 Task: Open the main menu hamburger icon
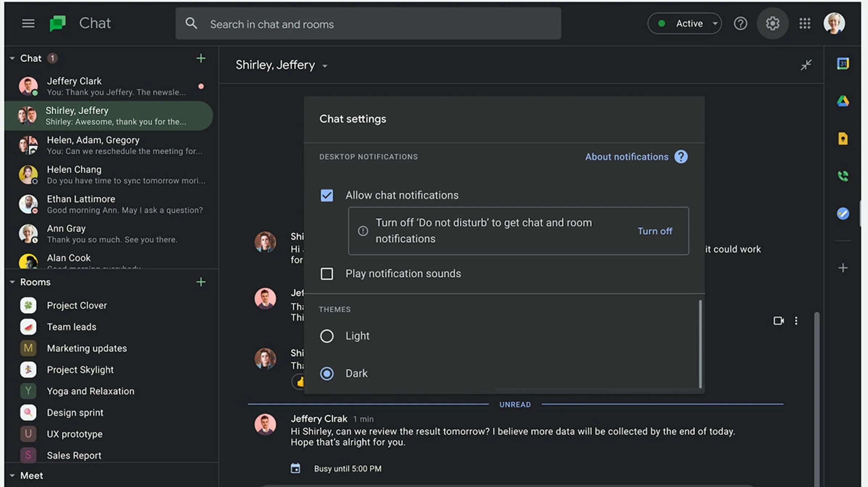coord(28,24)
